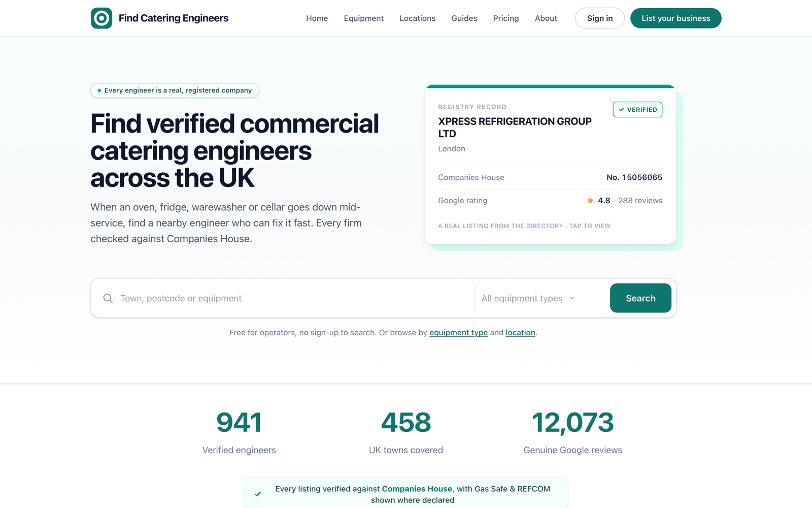
Task: Click the London location text on card
Action: click(x=452, y=149)
